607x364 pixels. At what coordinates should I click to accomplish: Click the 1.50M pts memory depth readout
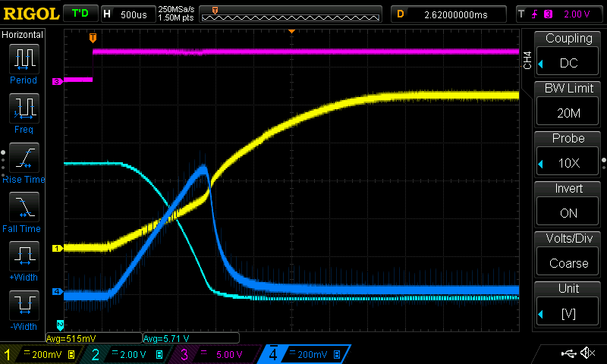click(176, 17)
